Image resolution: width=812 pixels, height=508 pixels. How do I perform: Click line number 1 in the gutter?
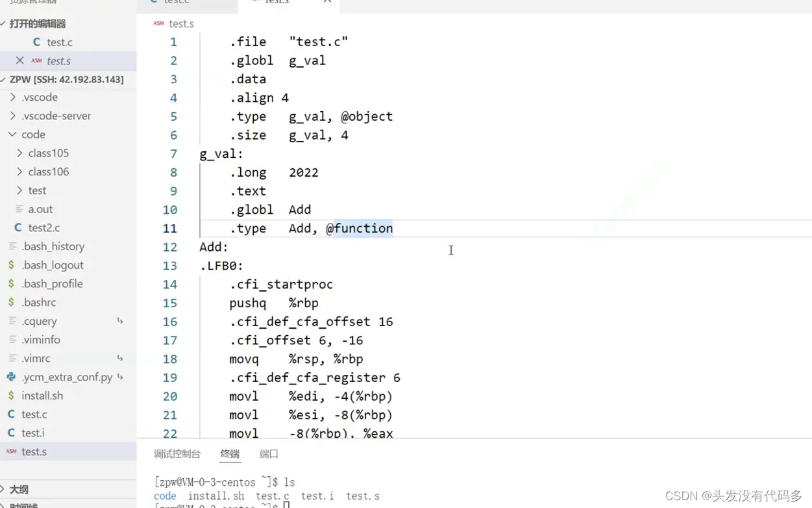coord(173,42)
